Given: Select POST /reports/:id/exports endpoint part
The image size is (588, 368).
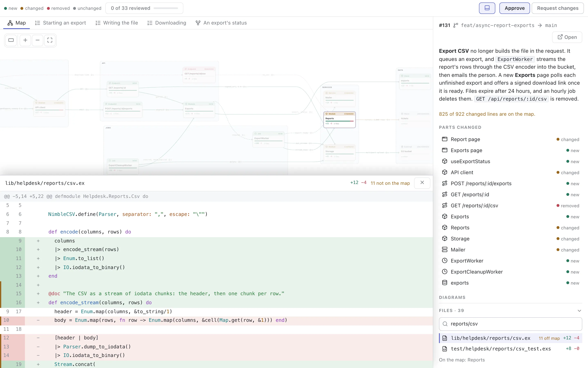Looking at the screenshot, I should [x=510, y=184].
